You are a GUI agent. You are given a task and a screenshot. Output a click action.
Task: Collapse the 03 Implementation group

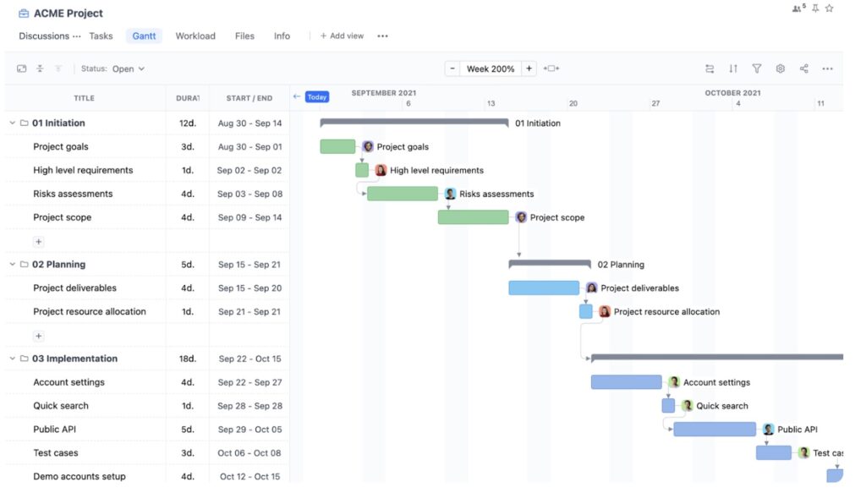point(12,359)
